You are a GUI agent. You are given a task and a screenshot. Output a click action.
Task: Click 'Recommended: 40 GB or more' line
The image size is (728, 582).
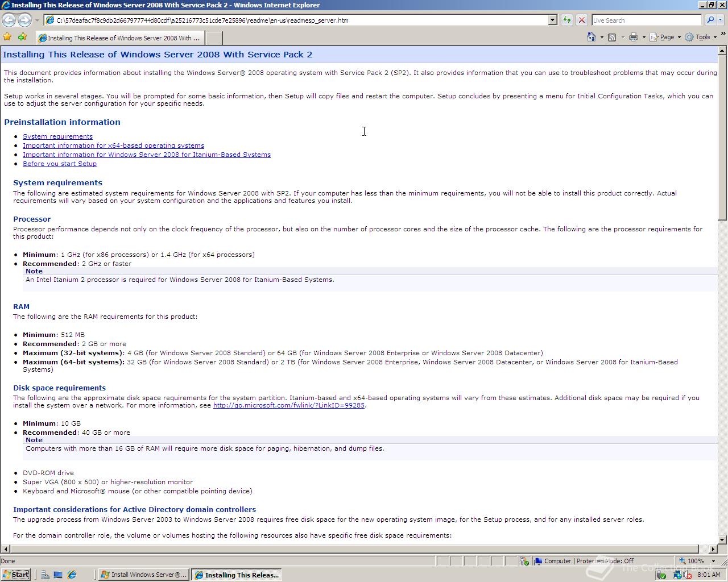click(76, 433)
